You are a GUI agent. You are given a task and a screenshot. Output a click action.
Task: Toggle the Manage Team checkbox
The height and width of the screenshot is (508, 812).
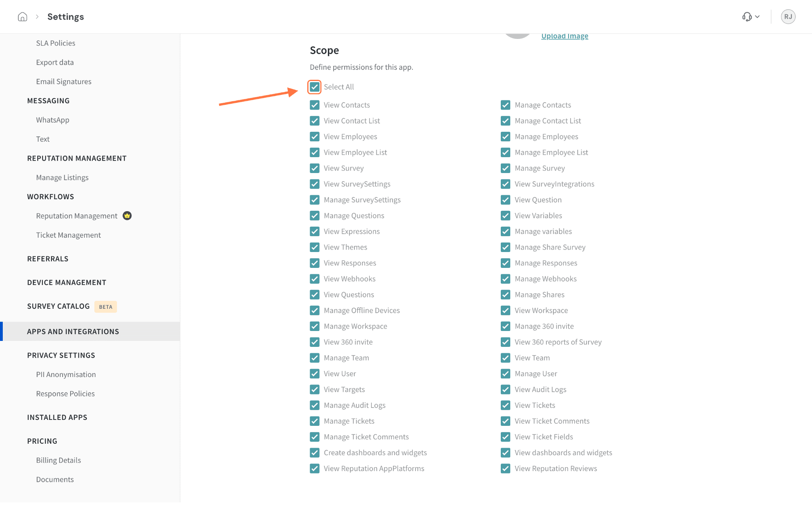pos(314,358)
